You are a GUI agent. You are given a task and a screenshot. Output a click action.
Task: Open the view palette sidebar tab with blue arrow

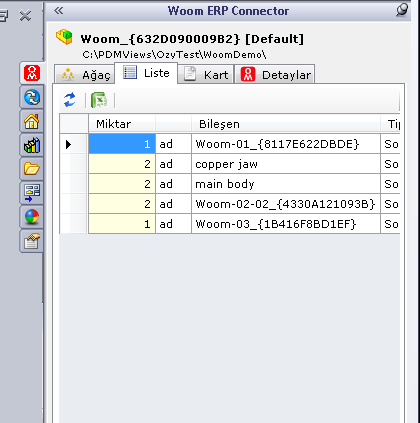(32, 193)
